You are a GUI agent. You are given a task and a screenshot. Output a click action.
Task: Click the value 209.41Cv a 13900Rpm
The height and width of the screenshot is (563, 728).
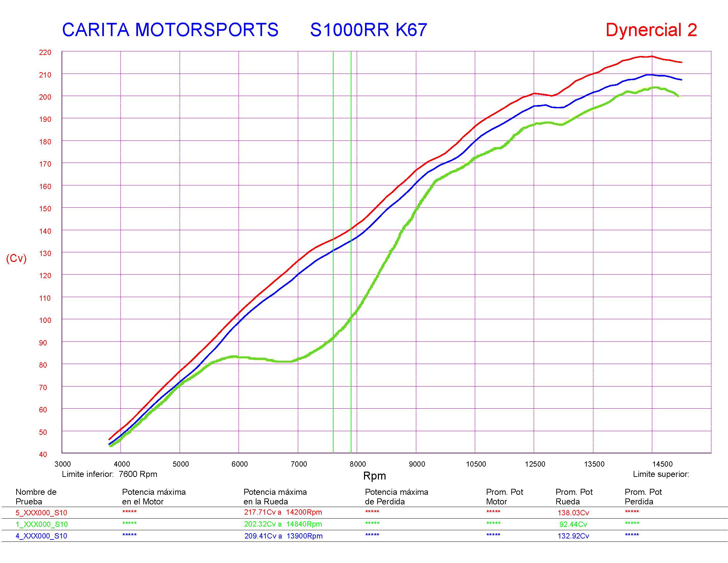coord(283,536)
